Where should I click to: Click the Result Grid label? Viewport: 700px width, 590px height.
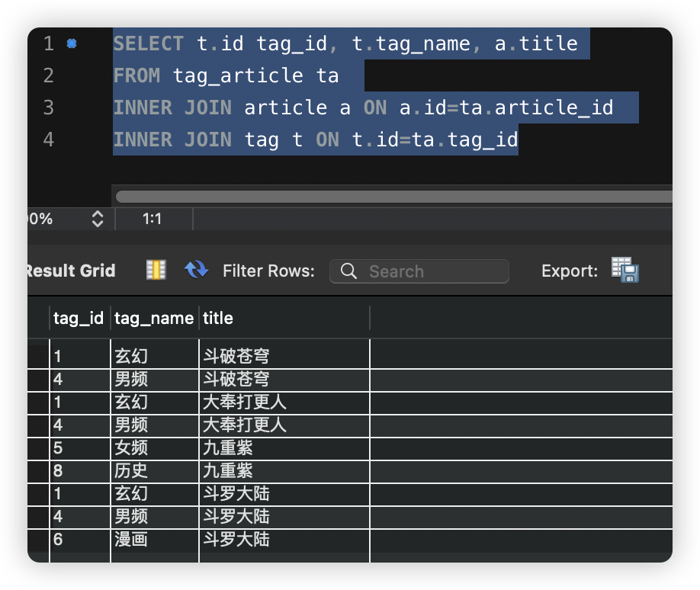[70, 271]
